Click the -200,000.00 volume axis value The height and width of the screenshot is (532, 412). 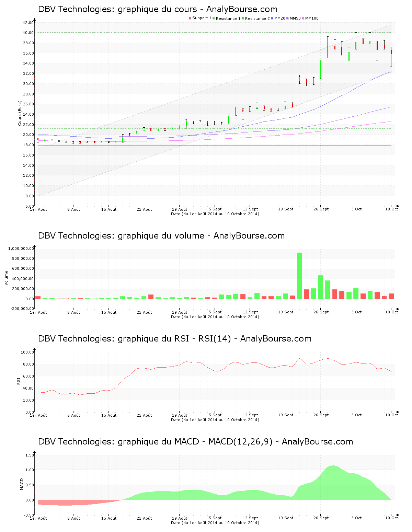[22, 309]
